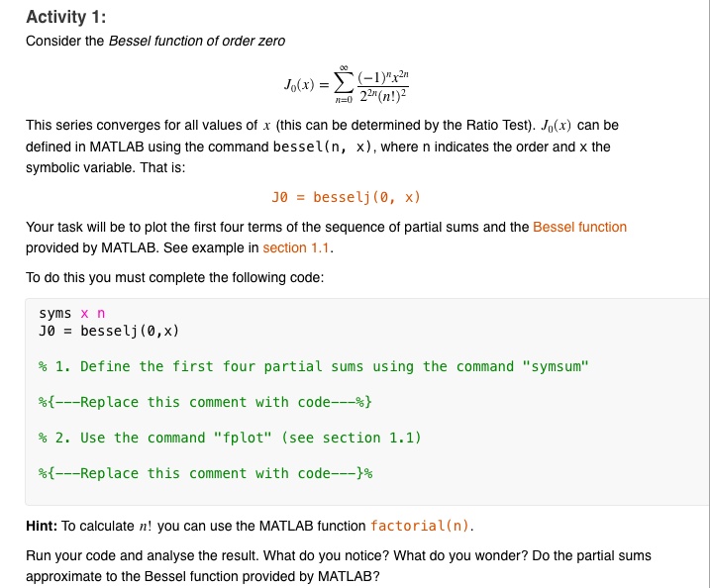Screen dimensions: 710x588
Task: Click the 'To do this you must complete' sentence
Action: [x=175, y=277]
